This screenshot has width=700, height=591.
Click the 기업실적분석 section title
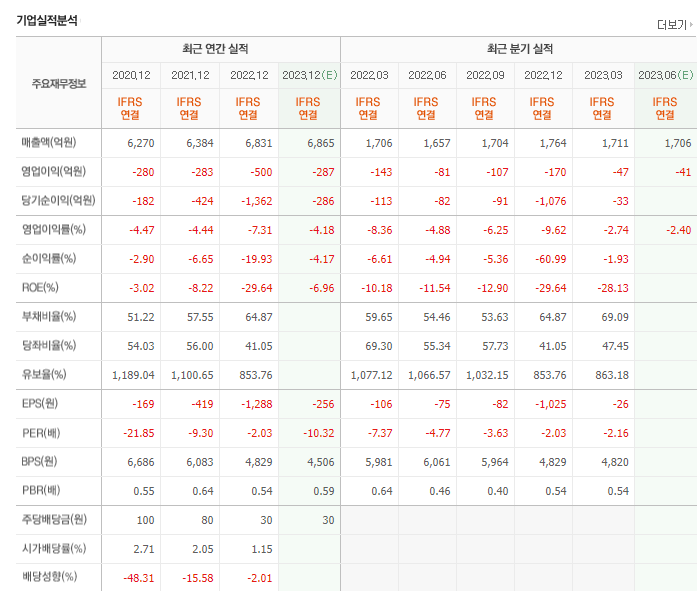[47, 20]
